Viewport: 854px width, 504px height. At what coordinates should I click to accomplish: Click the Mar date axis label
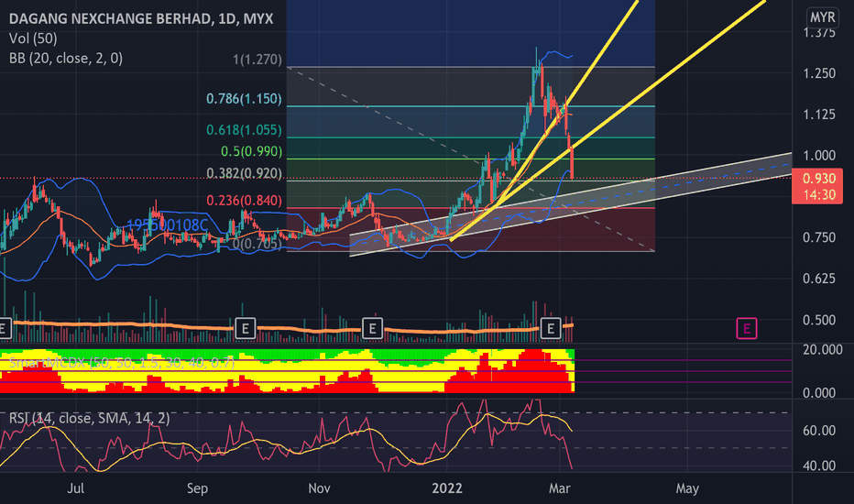tap(559, 488)
